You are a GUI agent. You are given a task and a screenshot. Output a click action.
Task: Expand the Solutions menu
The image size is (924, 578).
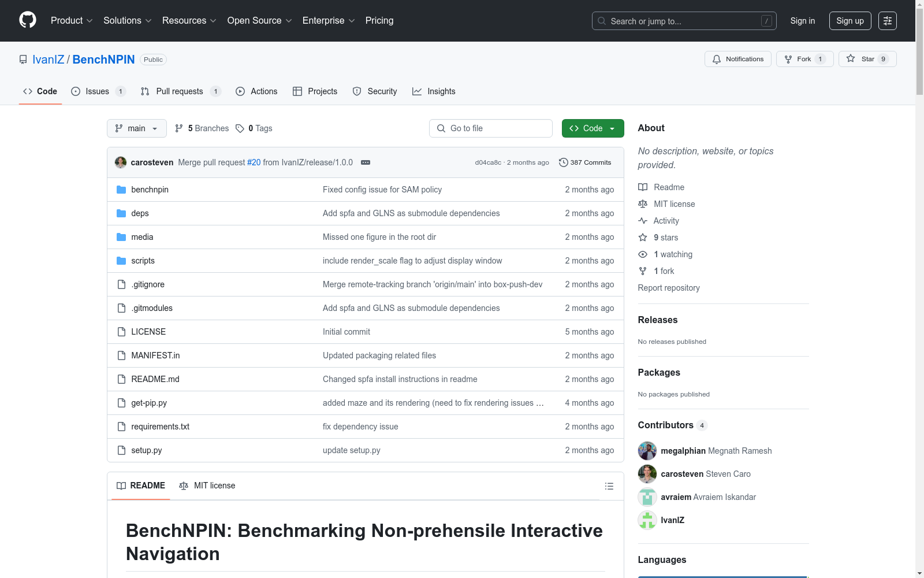(x=128, y=21)
